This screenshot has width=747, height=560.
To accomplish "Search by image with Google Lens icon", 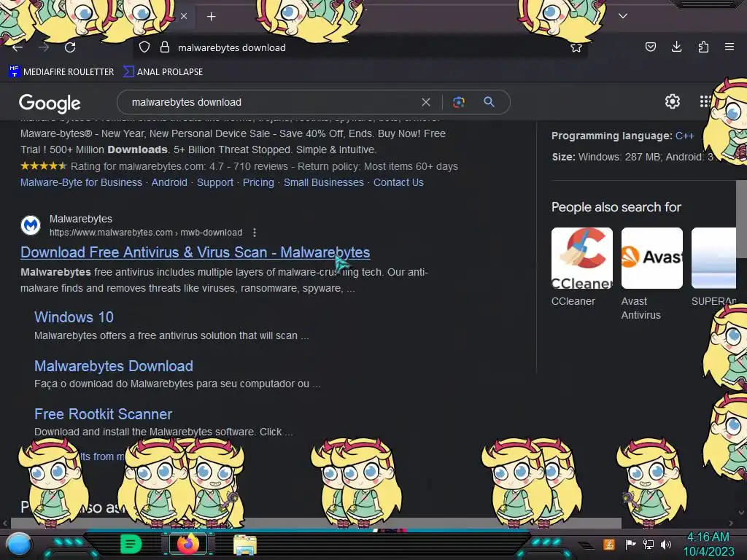I will 459,102.
